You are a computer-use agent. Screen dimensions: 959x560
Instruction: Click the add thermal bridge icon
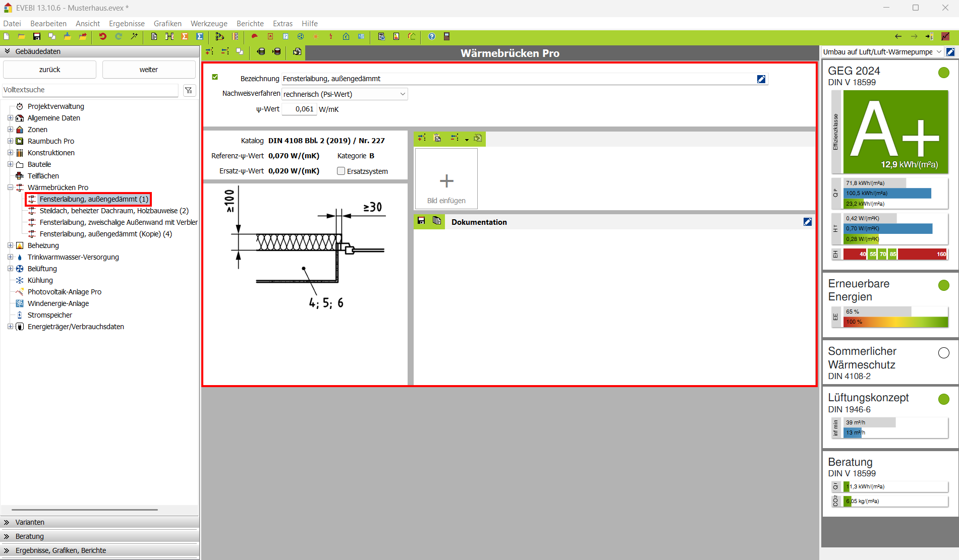click(210, 51)
